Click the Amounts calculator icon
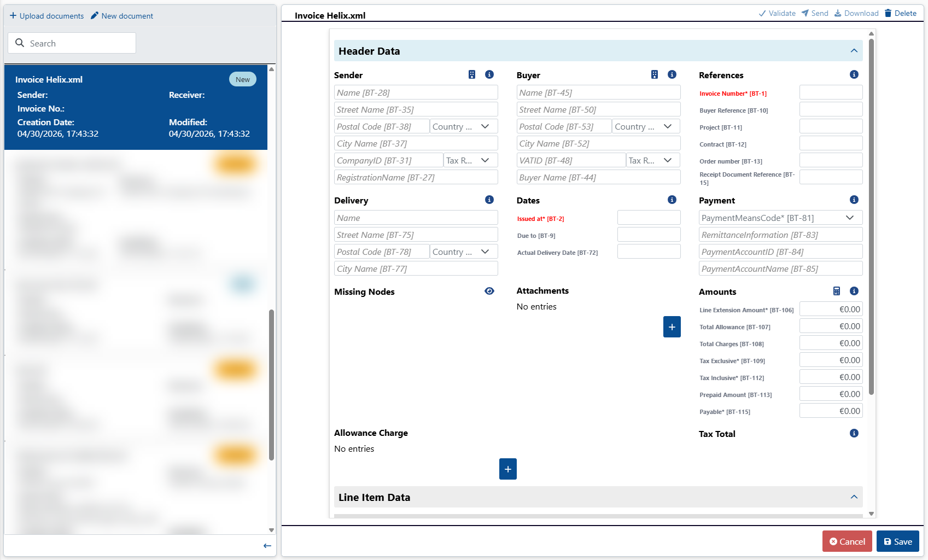928x560 pixels. click(837, 291)
